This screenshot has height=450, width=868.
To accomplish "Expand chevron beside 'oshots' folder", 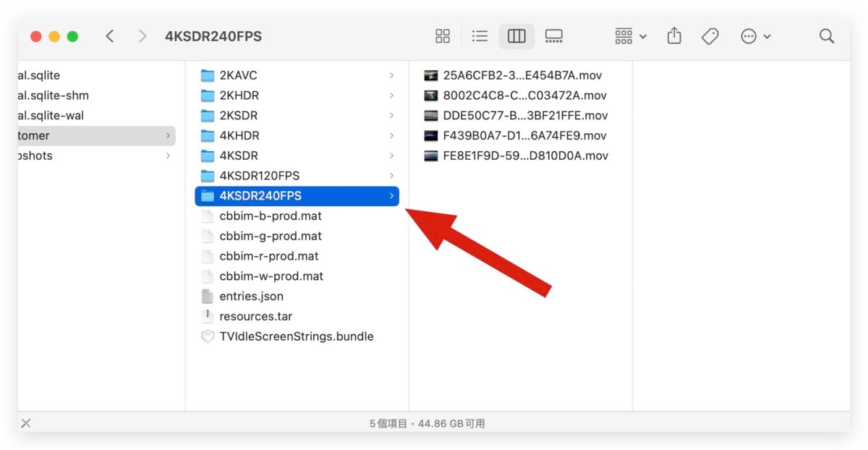I will tap(168, 156).
